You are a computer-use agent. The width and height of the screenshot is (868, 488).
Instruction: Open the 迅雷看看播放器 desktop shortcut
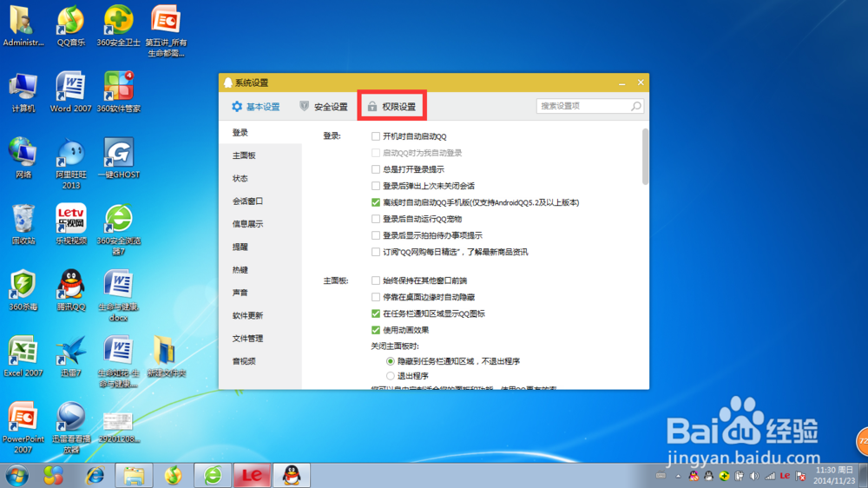[71, 427]
